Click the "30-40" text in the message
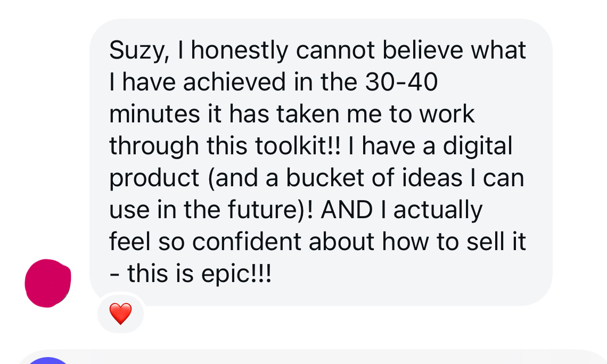The image size is (607, 364). pos(401,83)
